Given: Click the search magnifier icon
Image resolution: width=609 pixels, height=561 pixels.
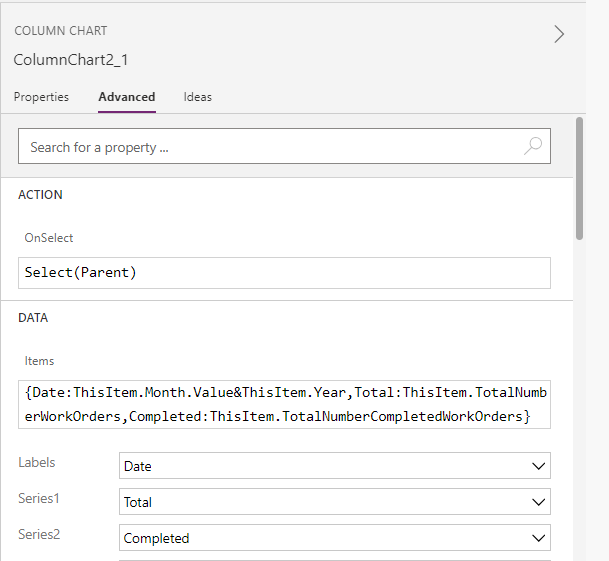Looking at the screenshot, I should click(533, 146).
